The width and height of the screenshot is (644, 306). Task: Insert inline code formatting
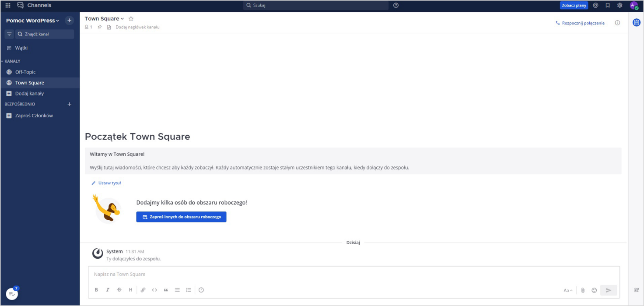[x=154, y=290]
